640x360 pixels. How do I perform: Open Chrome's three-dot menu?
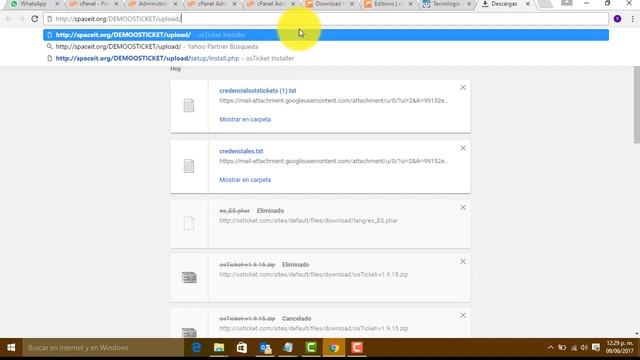click(633, 19)
